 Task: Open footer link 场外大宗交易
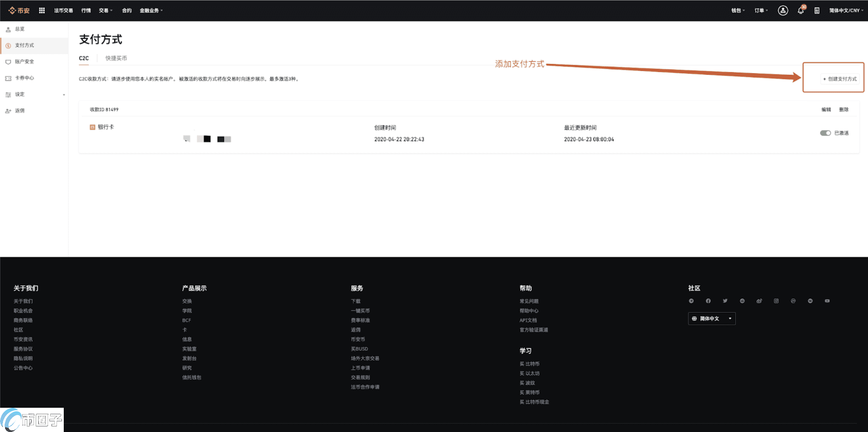coord(365,358)
